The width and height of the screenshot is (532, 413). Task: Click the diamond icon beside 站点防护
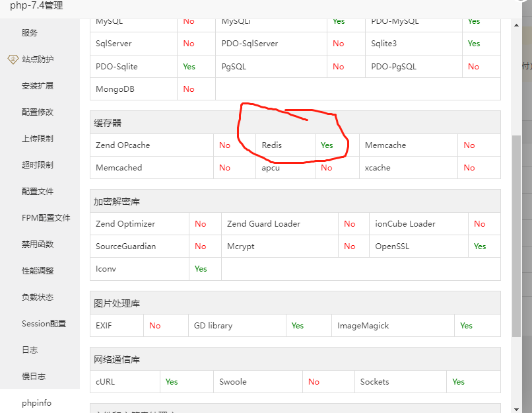[13, 59]
